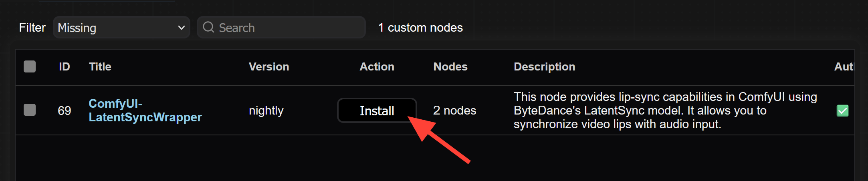Click the partially visible Author column header
Viewport: 868px width, 181px height.
844,66
